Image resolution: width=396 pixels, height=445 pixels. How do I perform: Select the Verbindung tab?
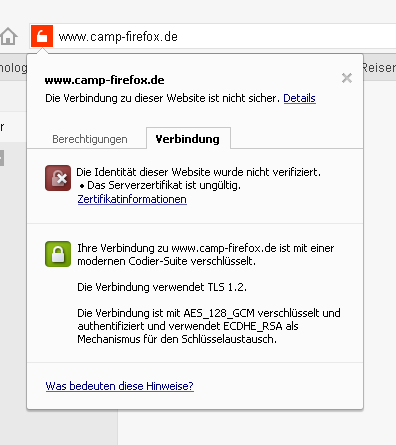pos(188,139)
